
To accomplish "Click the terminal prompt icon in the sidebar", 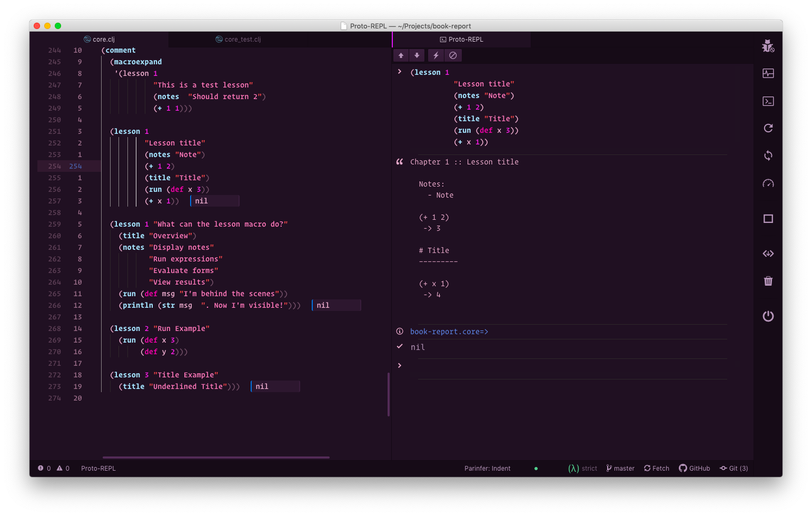I will 768,101.
